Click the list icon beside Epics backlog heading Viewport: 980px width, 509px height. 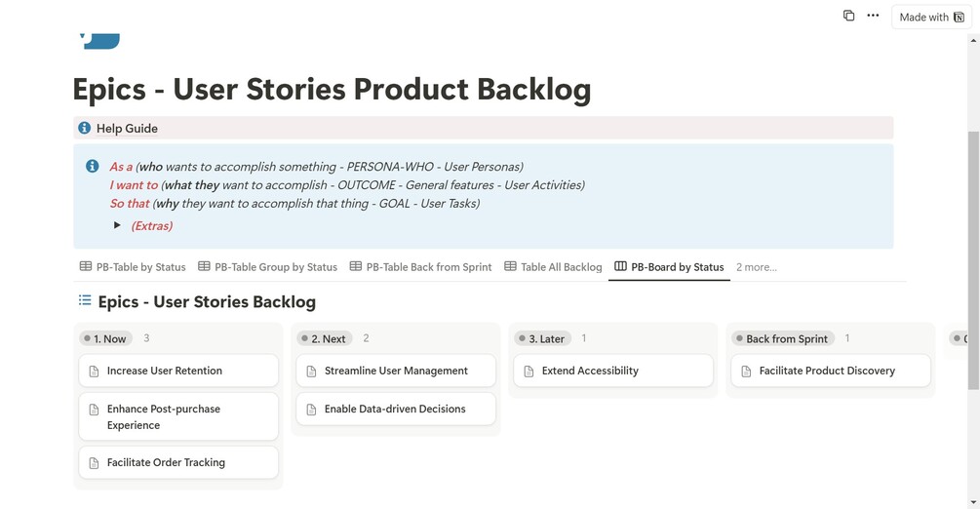[85, 301]
